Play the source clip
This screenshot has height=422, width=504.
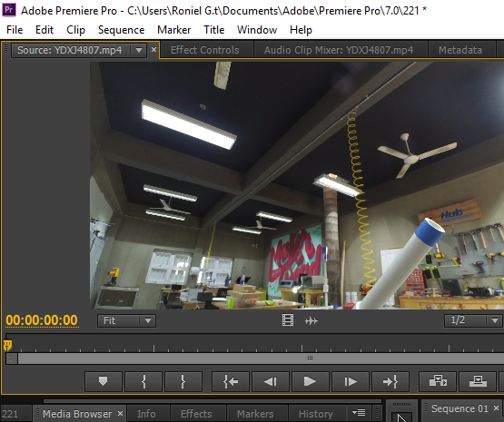point(311,381)
